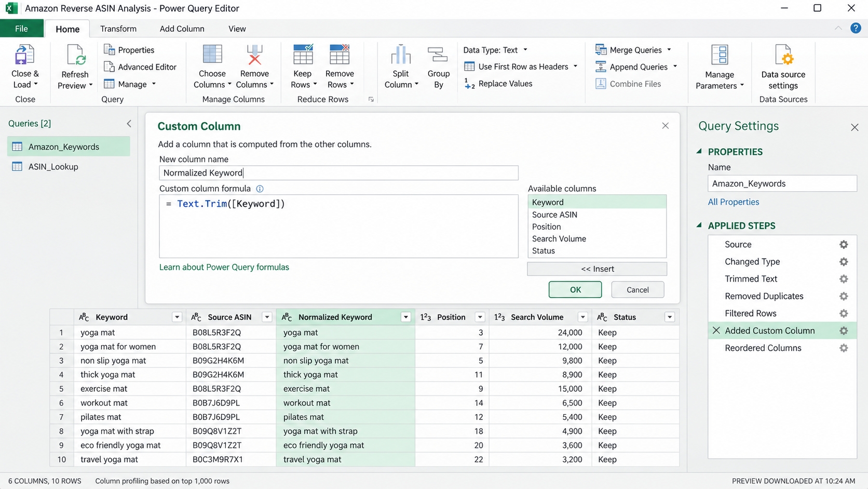Click the Refresh Preview icon
The height and width of the screenshot is (489, 868).
tap(76, 56)
